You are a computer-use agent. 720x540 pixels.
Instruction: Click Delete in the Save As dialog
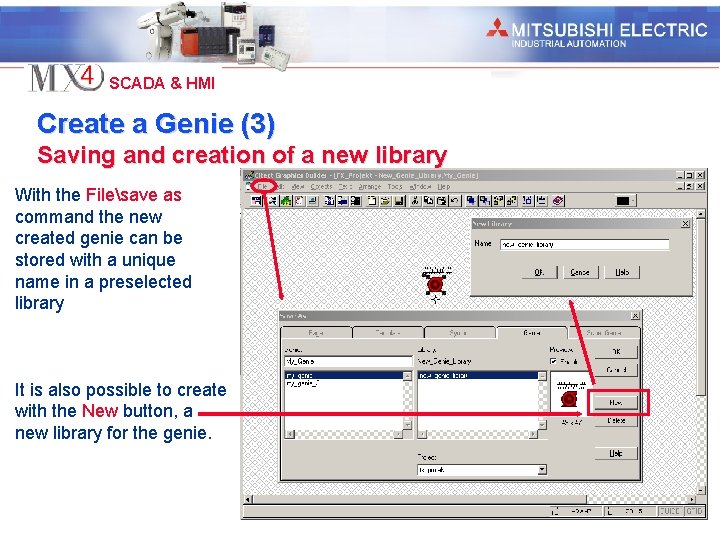616,421
